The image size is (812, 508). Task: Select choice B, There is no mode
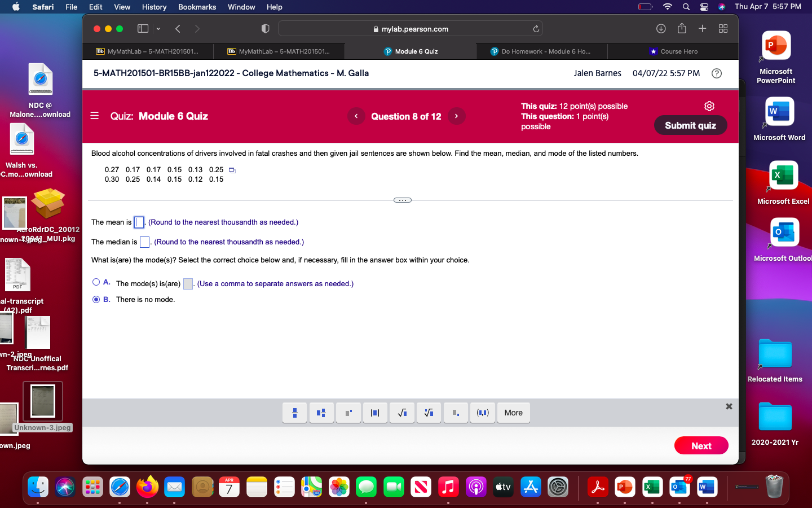pos(96,299)
